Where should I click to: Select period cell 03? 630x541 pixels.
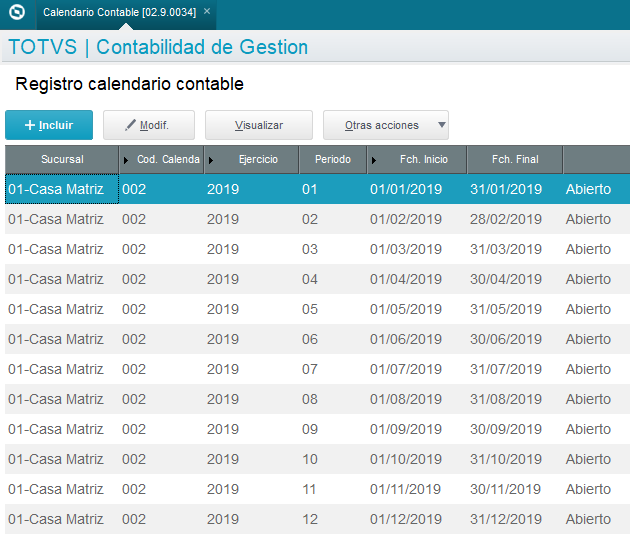point(310,249)
